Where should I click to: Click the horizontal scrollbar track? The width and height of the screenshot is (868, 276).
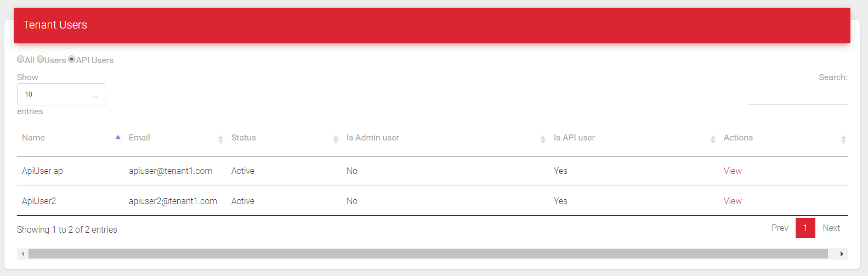(428, 254)
